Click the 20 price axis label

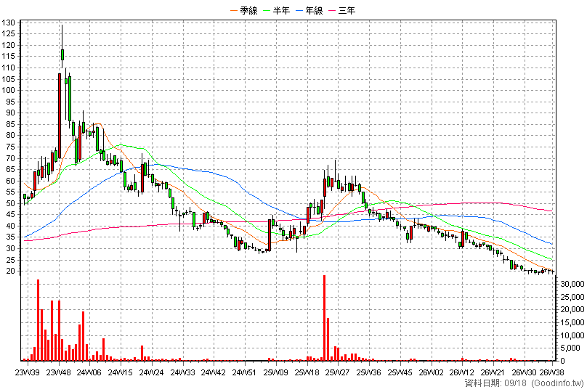click(x=10, y=271)
